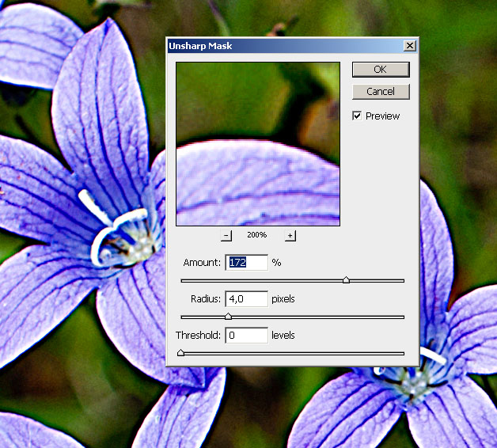Click the Threshold label text
The image size is (497, 448).
click(198, 335)
